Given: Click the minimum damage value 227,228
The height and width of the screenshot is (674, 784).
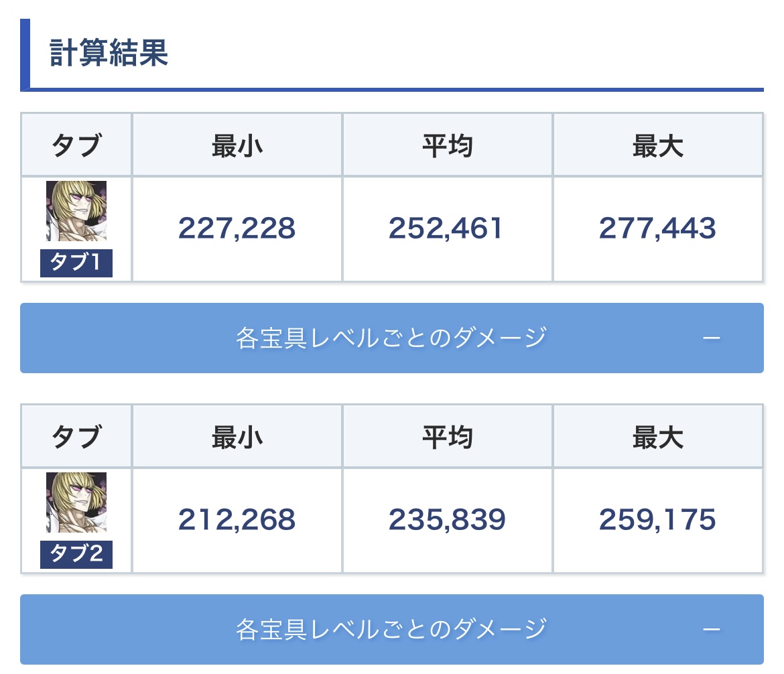Looking at the screenshot, I should pos(237,228).
